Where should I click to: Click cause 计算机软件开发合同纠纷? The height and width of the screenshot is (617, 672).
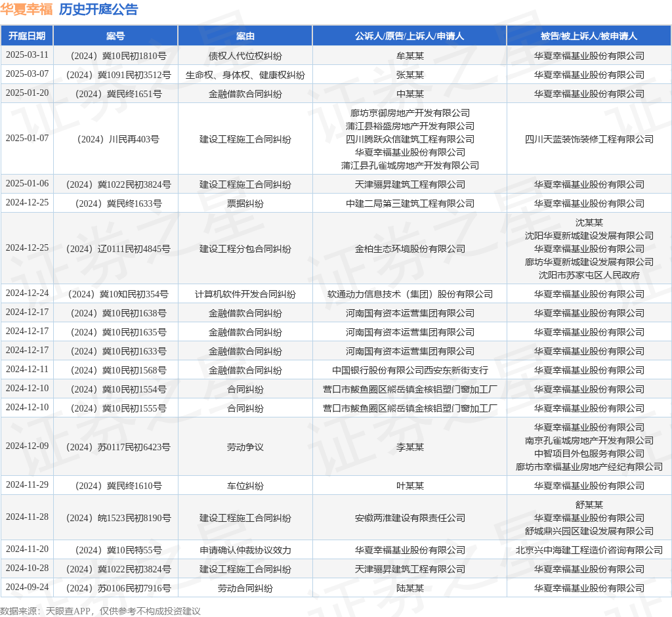(x=245, y=294)
